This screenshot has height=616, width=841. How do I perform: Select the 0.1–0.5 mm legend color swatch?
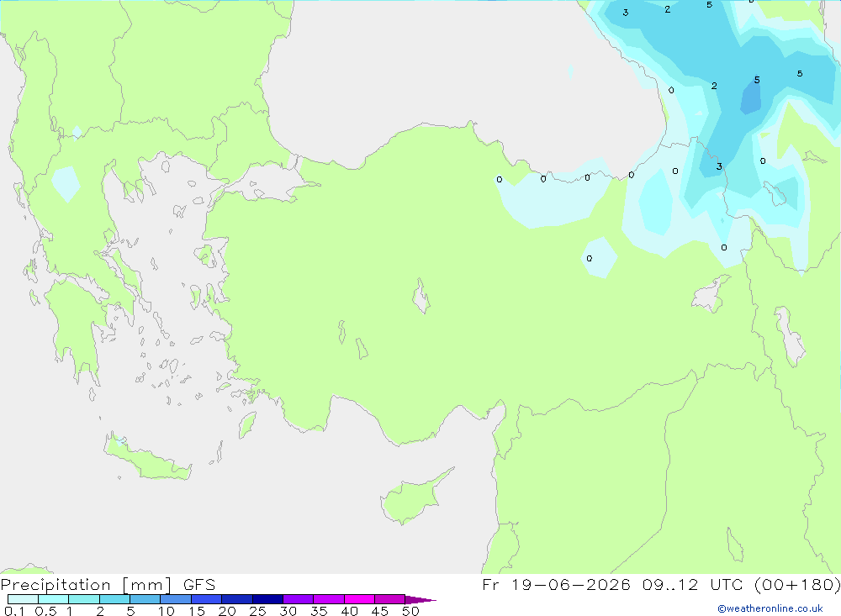23,599
